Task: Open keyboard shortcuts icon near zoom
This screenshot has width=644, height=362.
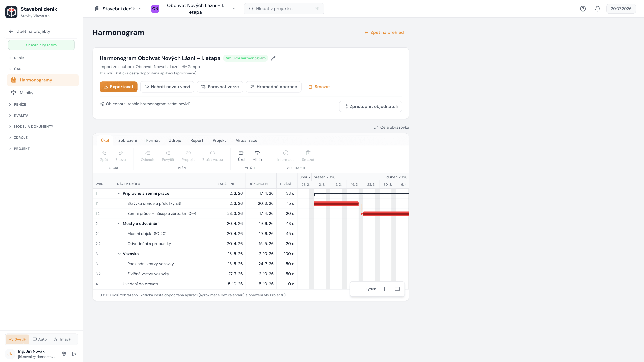Action: pyautogui.click(x=397, y=289)
